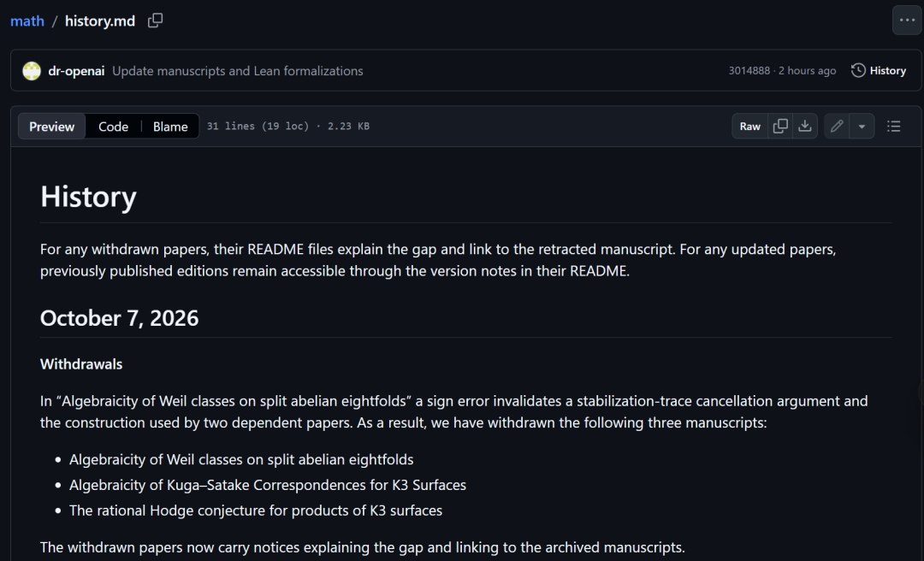The width and height of the screenshot is (924, 561).
Task: Download the raw history.md file
Action: pyautogui.click(x=805, y=126)
